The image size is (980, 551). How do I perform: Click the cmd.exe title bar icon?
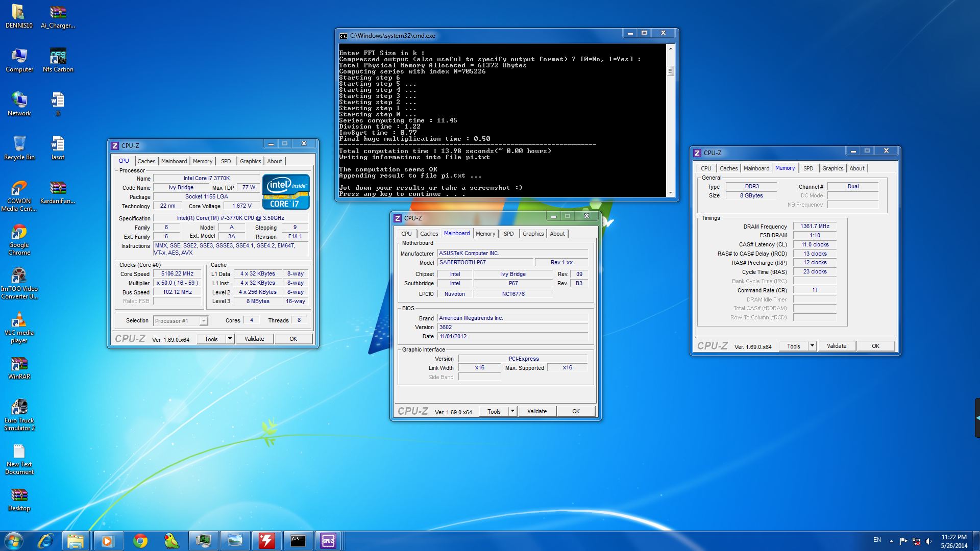click(x=344, y=36)
